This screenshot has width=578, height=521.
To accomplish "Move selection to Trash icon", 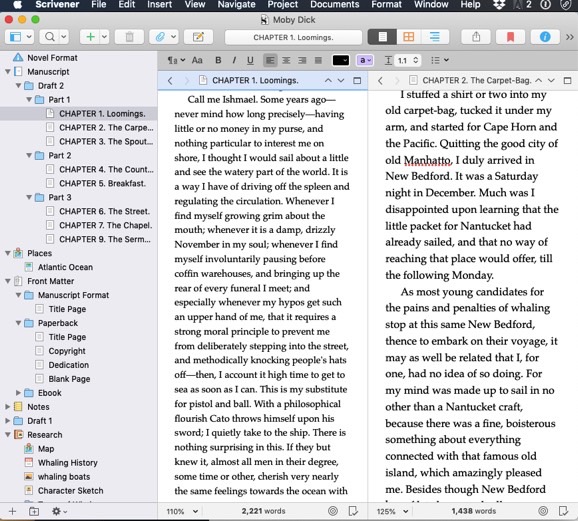I will click(x=129, y=37).
